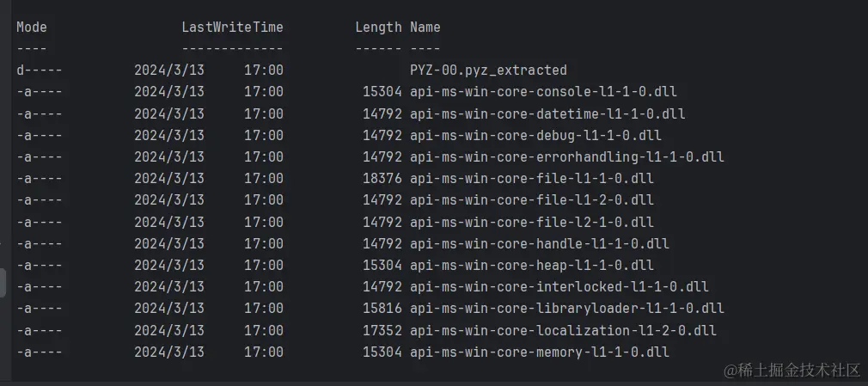Click the 18376 file length value
This screenshot has height=386, width=868.
point(382,179)
